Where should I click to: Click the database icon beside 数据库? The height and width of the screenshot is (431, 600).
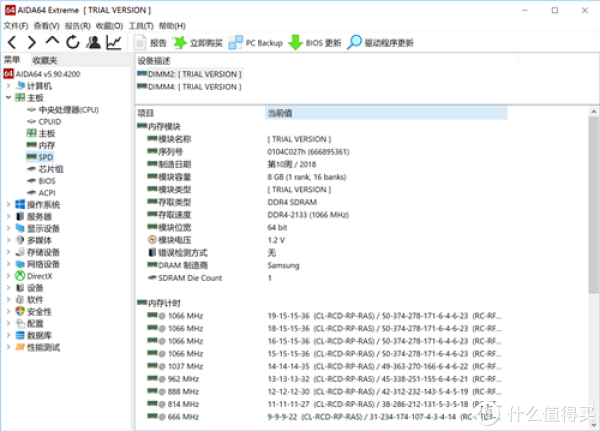click(x=20, y=335)
